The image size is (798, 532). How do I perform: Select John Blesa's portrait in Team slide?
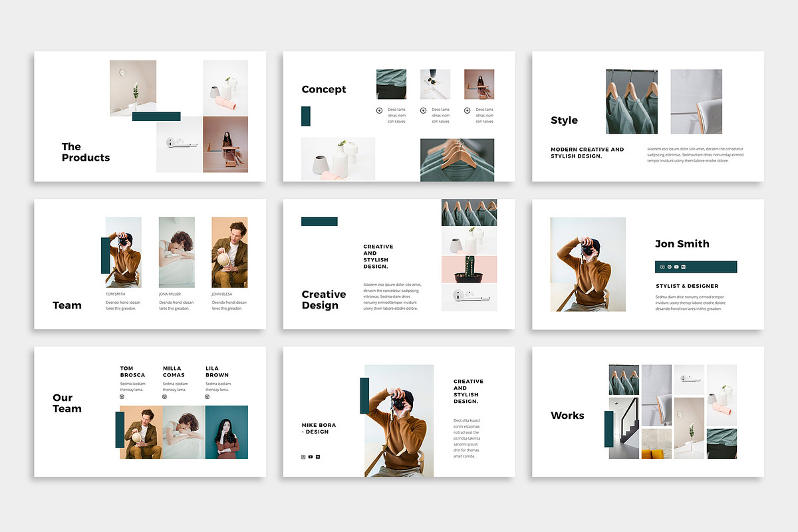click(x=229, y=252)
